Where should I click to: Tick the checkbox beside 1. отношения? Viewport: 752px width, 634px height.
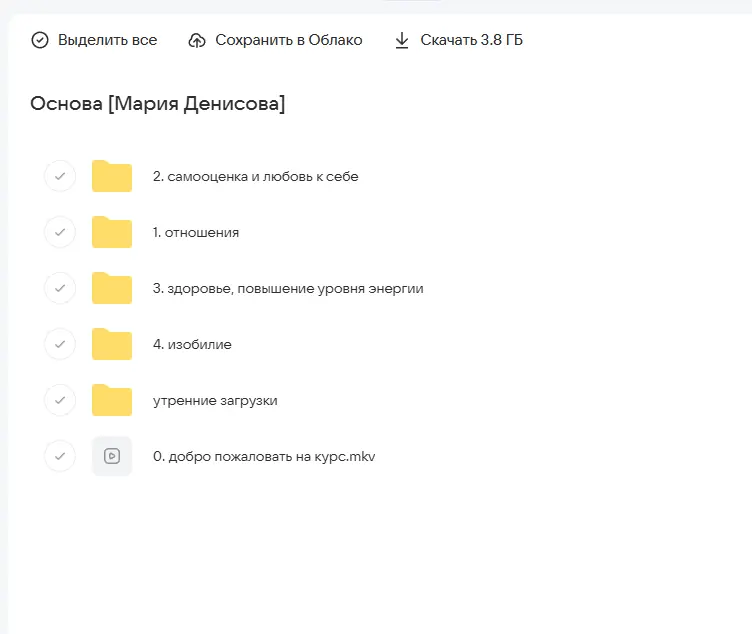[60, 232]
